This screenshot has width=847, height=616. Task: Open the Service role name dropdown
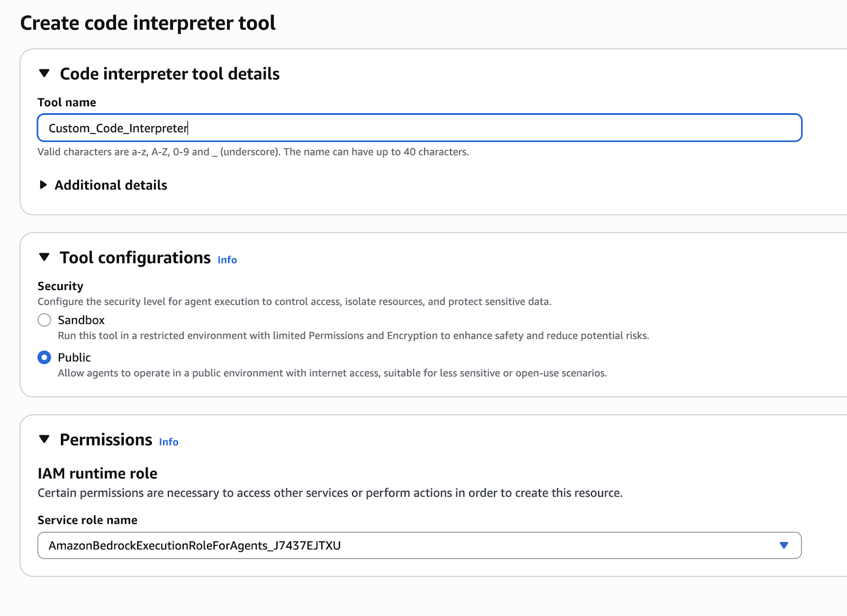pos(419,546)
